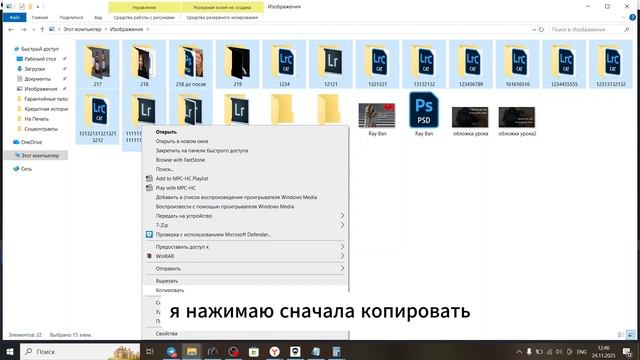Select the Ray Ban image thumbnail
Image resolution: width=640 pixels, height=360 pixels.
[377, 118]
